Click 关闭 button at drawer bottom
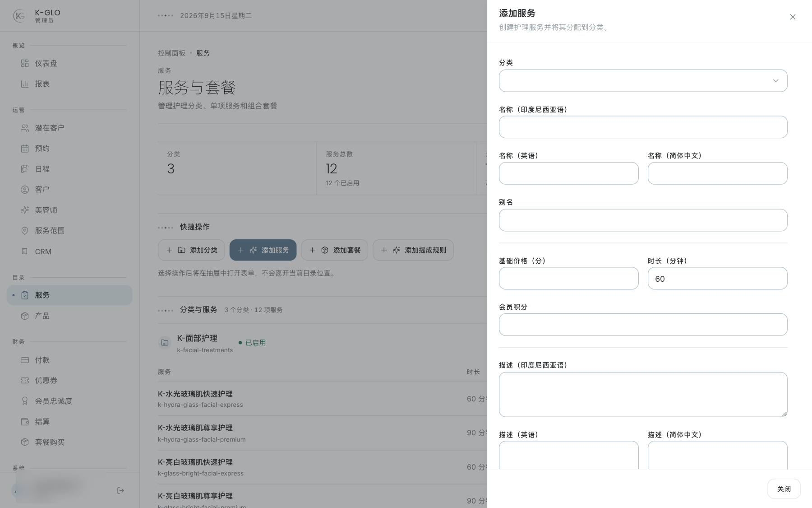 click(x=784, y=489)
